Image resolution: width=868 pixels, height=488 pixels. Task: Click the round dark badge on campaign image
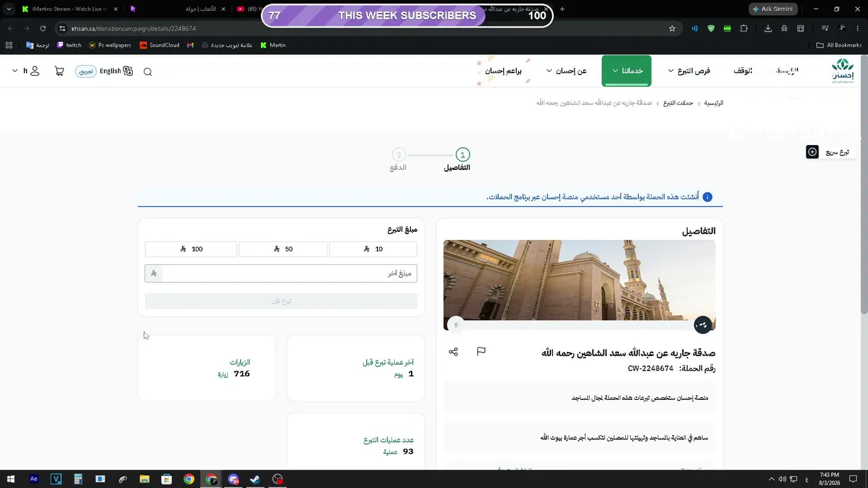703,325
